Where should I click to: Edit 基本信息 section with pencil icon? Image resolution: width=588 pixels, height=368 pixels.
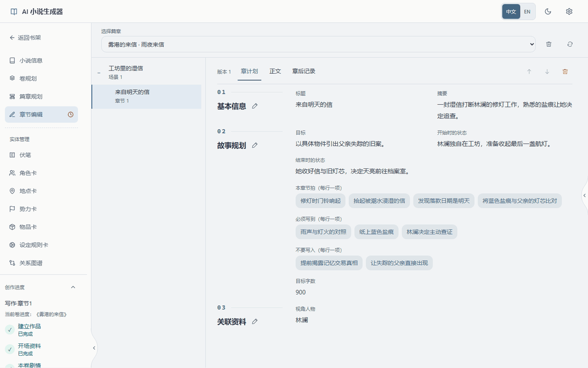[255, 106]
